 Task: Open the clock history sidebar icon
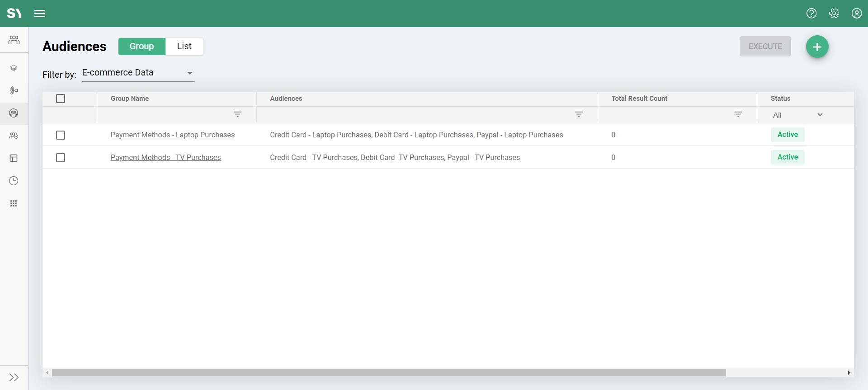tap(14, 181)
